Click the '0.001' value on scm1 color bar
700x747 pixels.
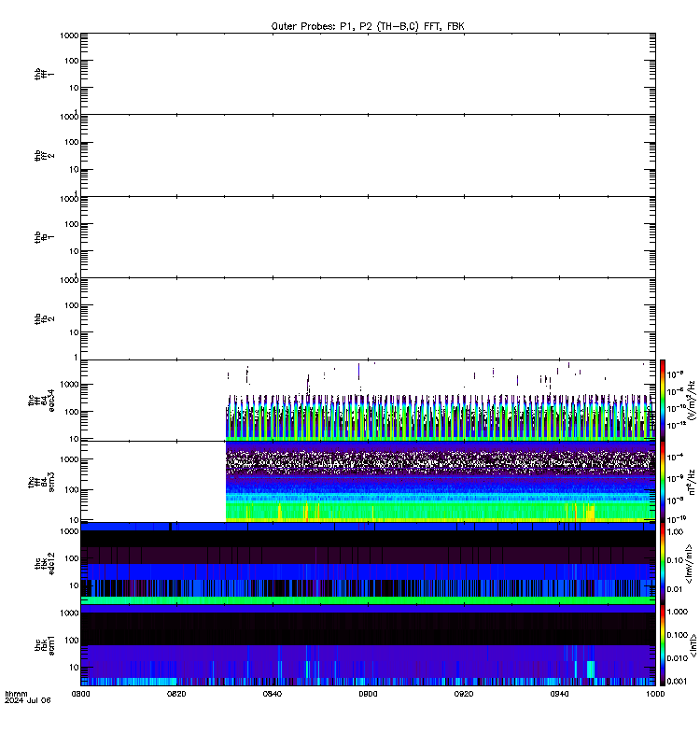(x=678, y=682)
